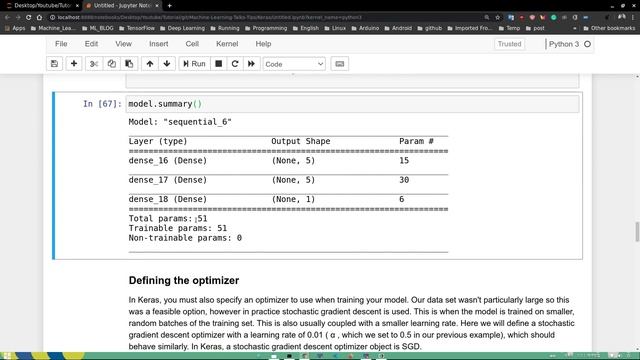The width and height of the screenshot is (640, 360).
Task: Open the Machine_Lea... bookmark folder
Action: (x=53, y=28)
